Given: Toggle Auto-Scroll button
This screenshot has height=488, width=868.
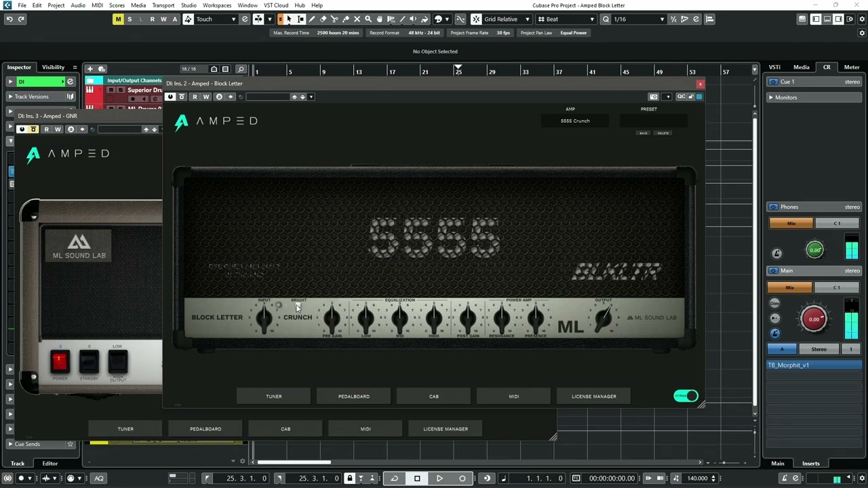Looking at the screenshot, I should click(x=258, y=19).
